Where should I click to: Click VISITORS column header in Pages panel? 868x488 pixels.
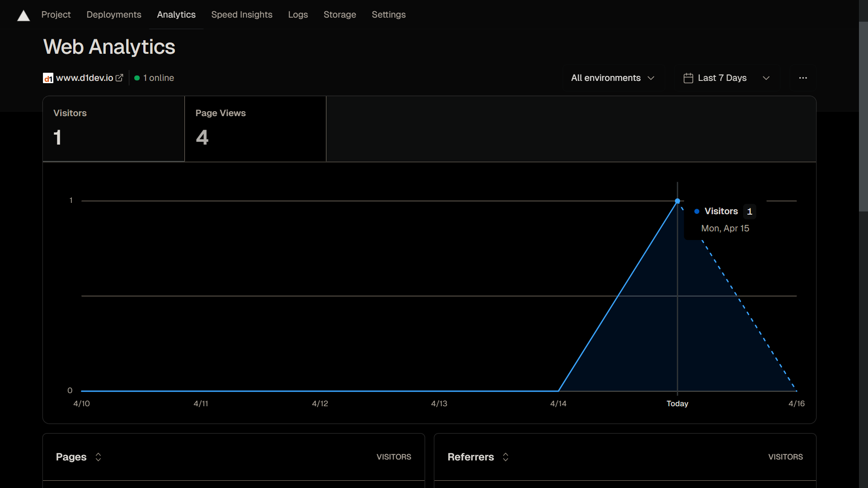[x=394, y=457]
